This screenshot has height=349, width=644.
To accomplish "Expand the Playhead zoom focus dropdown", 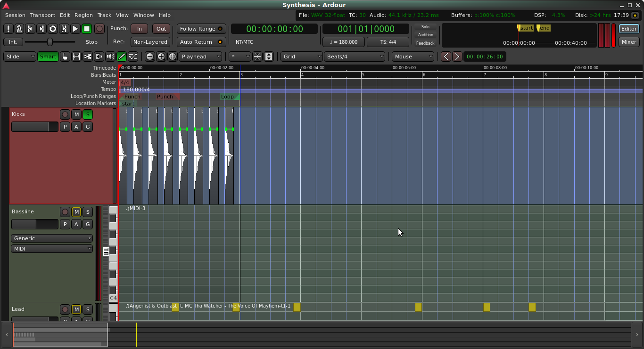I will tap(200, 57).
